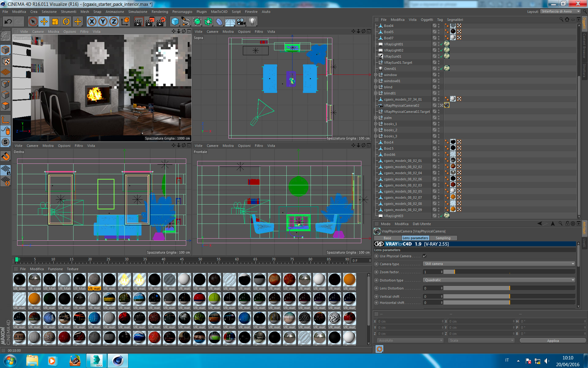Click the Light bulb icon

point(252,21)
